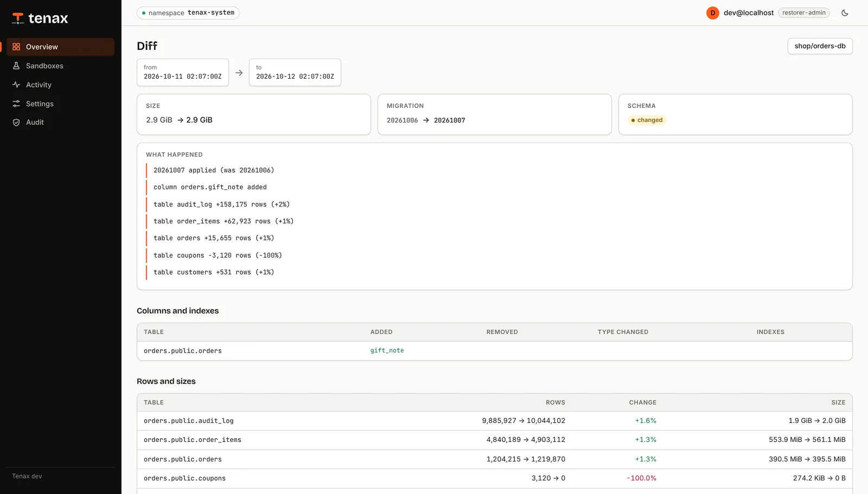Click the Overview grid icon
This screenshot has width=868, height=494.
point(16,47)
